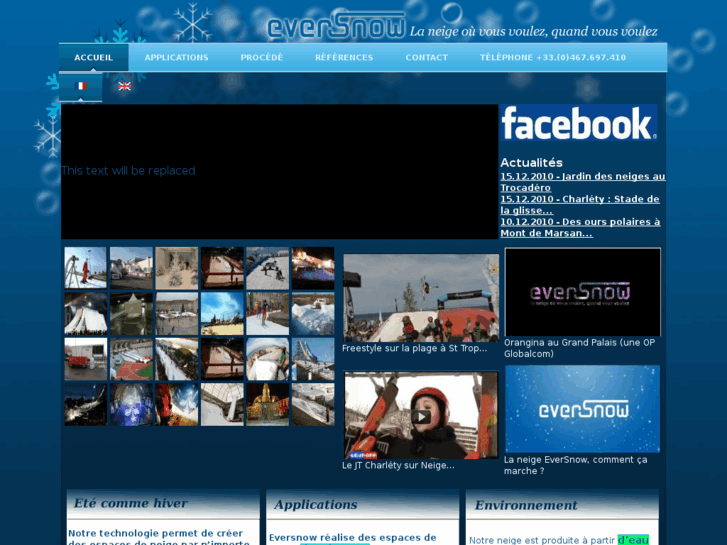Screen dimensions: 727x545
Task: Open the Références menu item
Action: [344, 58]
